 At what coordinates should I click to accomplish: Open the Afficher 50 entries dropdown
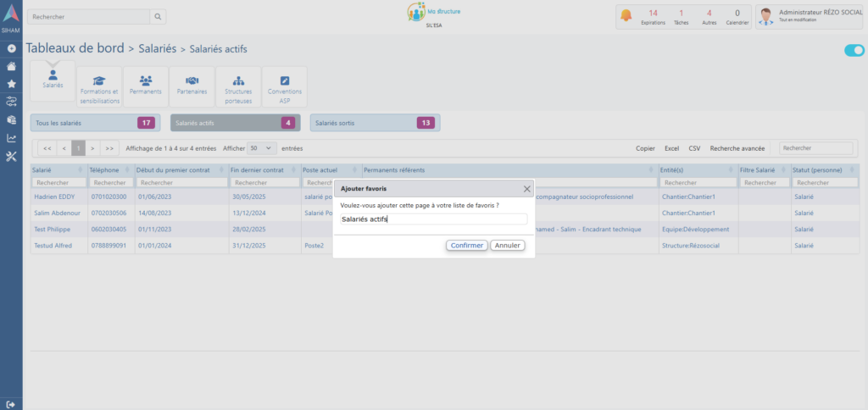[261, 147]
